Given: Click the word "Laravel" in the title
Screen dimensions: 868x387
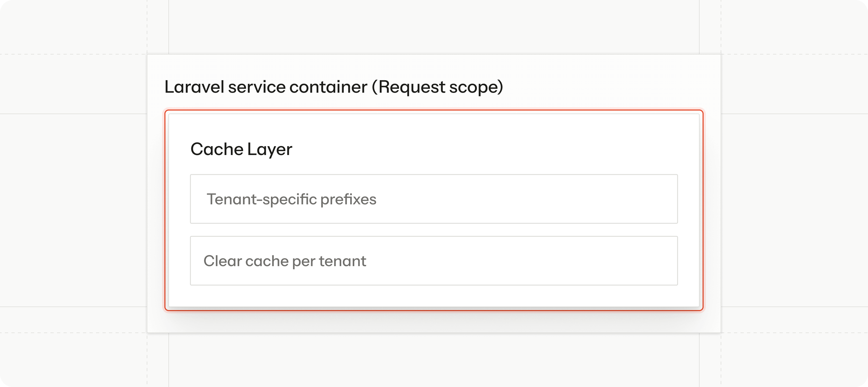Looking at the screenshot, I should tap(194, 87).
